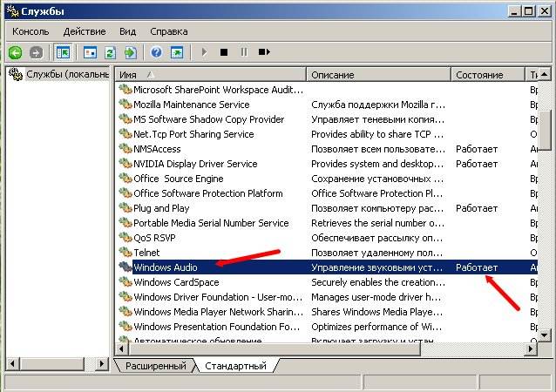Click the green Back arrow toolbar button
The image size is (556, 392).
click(x=15, y=52)
